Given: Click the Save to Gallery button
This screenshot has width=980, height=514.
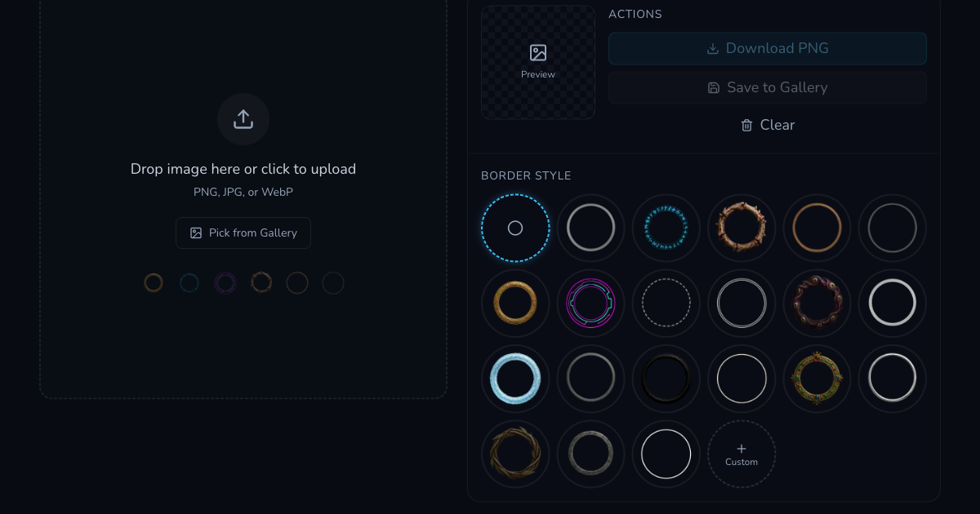Looking at the screenshot, I should pos(768,87).
